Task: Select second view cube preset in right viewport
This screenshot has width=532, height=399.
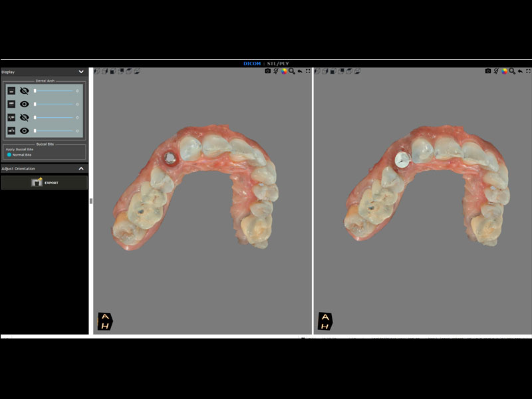Action: 325,71
